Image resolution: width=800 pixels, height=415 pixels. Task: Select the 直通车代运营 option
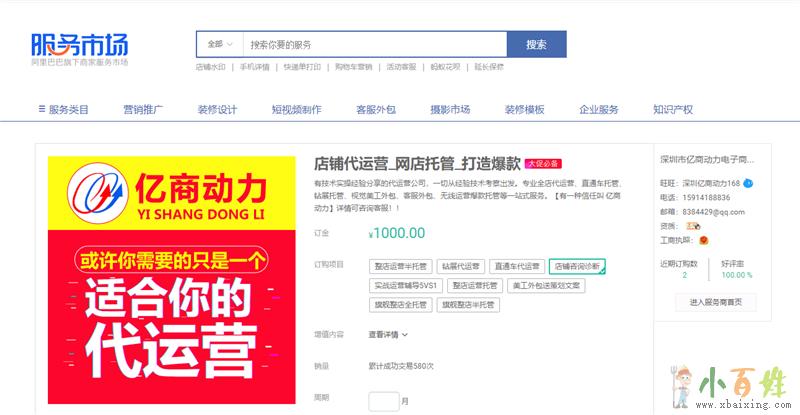[x=516, y=266]
